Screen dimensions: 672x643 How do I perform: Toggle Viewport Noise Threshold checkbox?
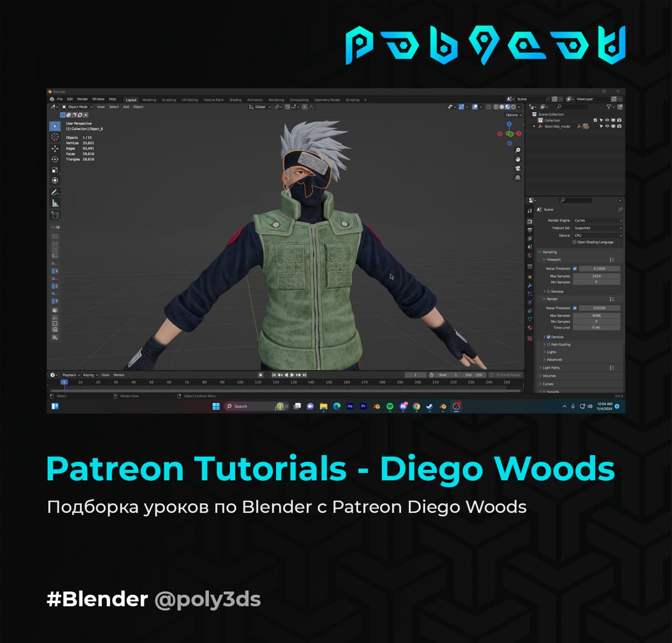point(575,268)
